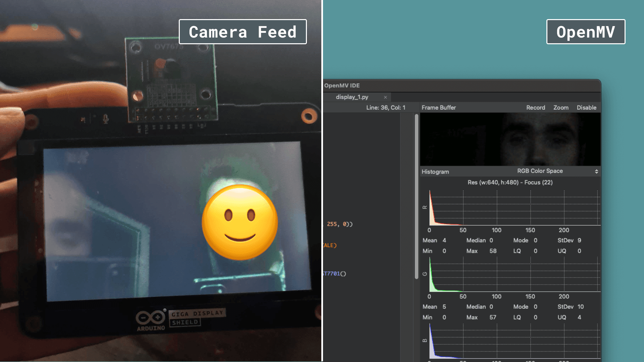The image size is (644, 362).
Task: Click the OpenMV label box
Action: [x=586, y=32]
